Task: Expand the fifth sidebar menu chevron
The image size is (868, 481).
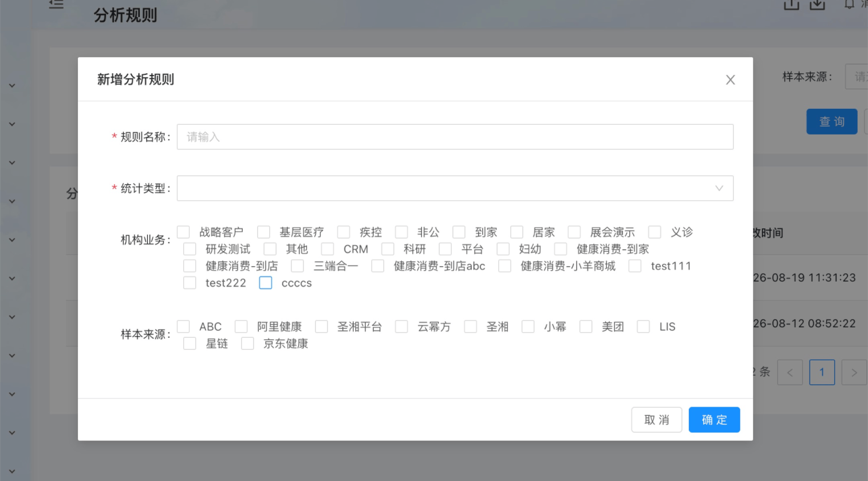Action: pyautogui.click(x=12, y=240)
